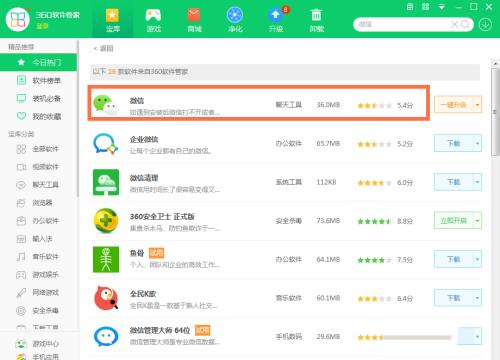Screen dimensions: 500x360
Task: Open the 净化 cleanup tab
Action: point(235,20)
